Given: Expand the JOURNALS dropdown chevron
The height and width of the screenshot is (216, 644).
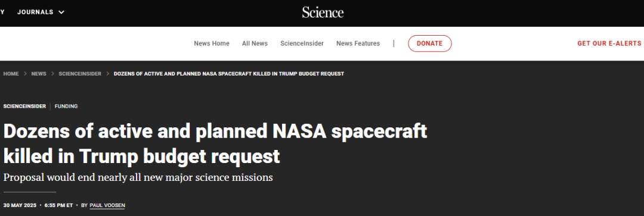Looking at the screenshot, I should (61, 12).
